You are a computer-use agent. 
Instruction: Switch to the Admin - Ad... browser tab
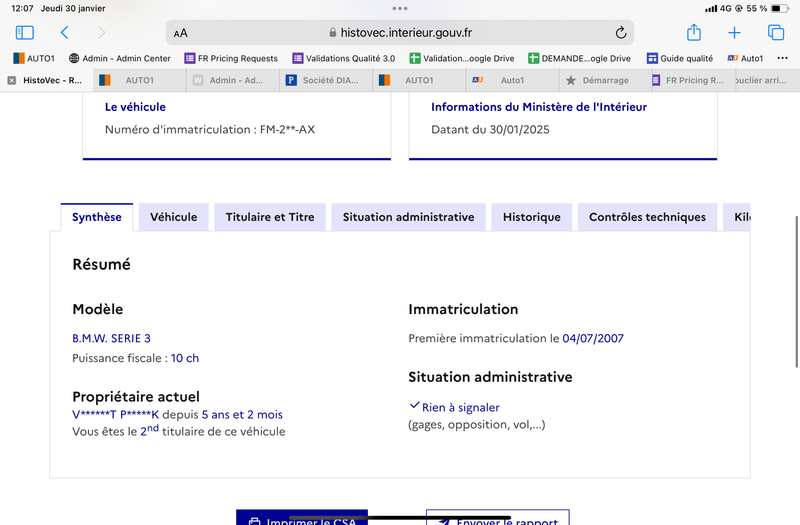click(x=233, y=80)
